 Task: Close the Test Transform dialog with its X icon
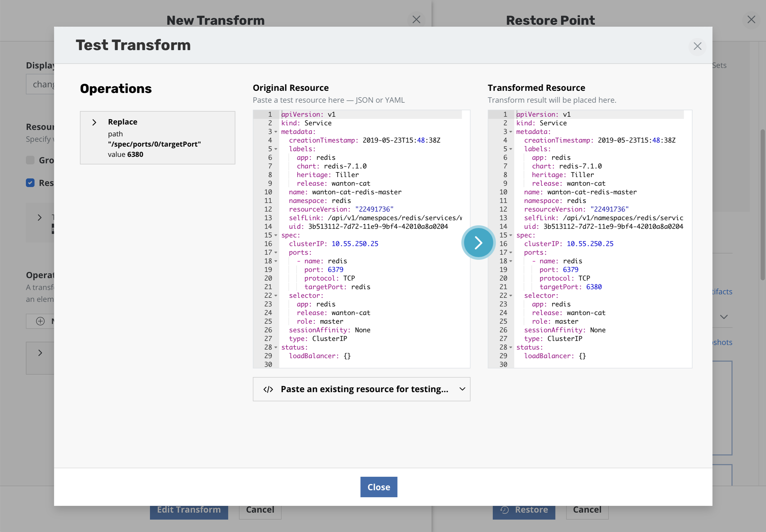(697, 46)
